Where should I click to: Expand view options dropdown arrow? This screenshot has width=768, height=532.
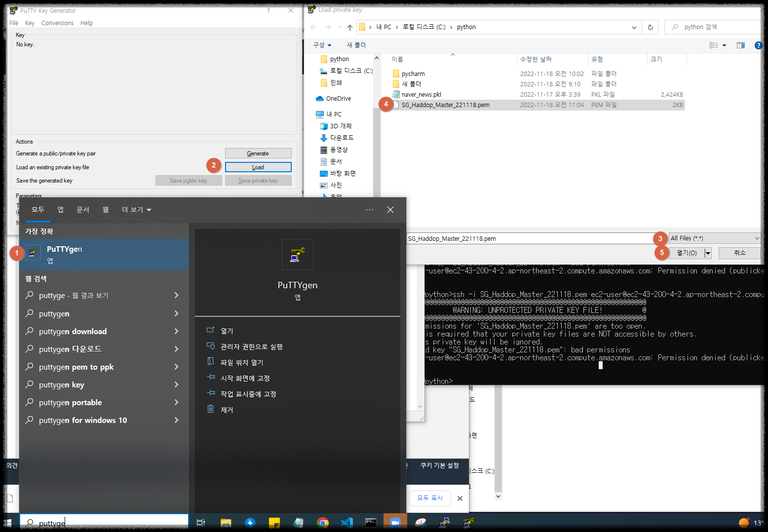tap(724, 45)
